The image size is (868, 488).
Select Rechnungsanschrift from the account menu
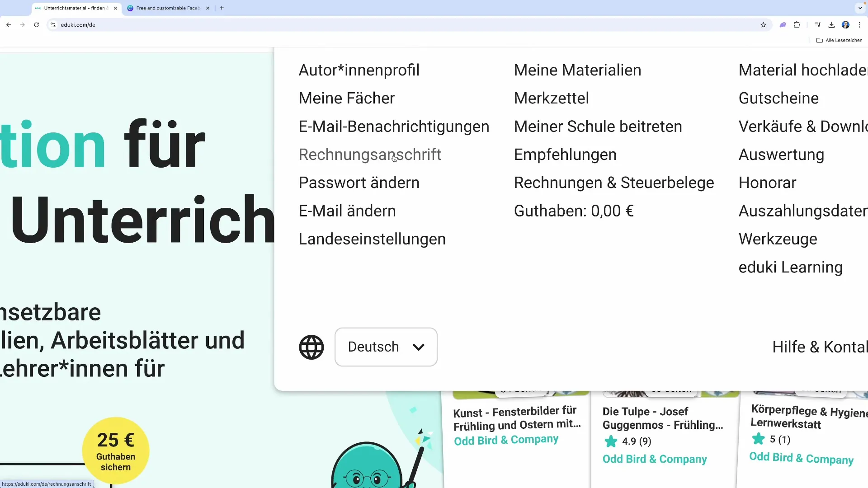(x=370, y=155)
